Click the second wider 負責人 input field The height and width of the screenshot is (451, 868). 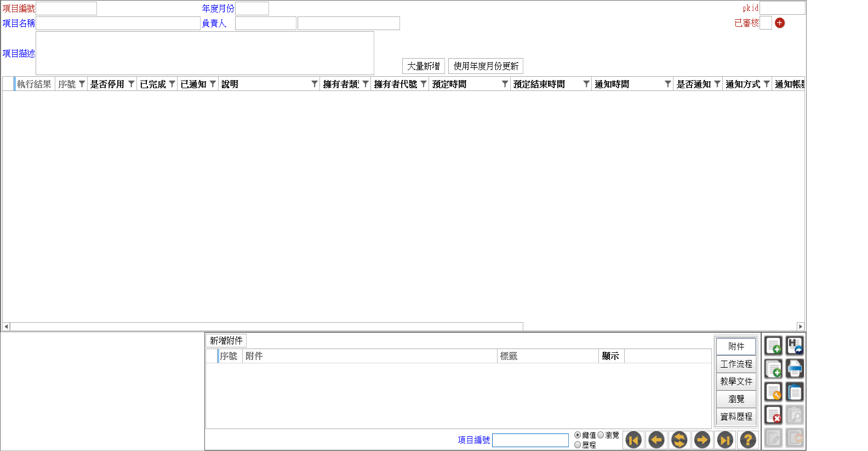tap(349, 23)
